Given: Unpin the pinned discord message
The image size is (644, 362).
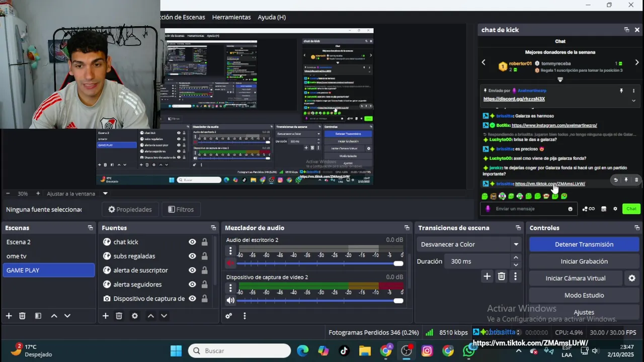Looking at the screenshot, I should pos(621,90).
